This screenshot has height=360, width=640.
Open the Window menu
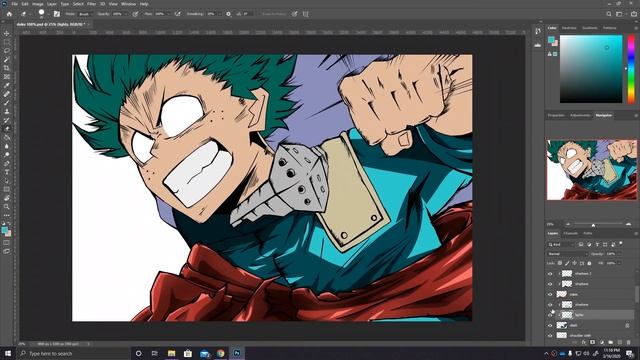129,4
